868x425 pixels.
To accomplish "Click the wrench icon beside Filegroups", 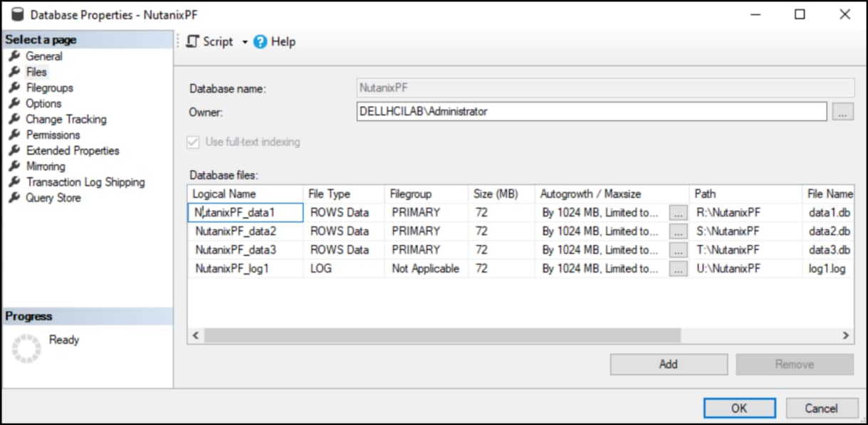I will point(14,88).
